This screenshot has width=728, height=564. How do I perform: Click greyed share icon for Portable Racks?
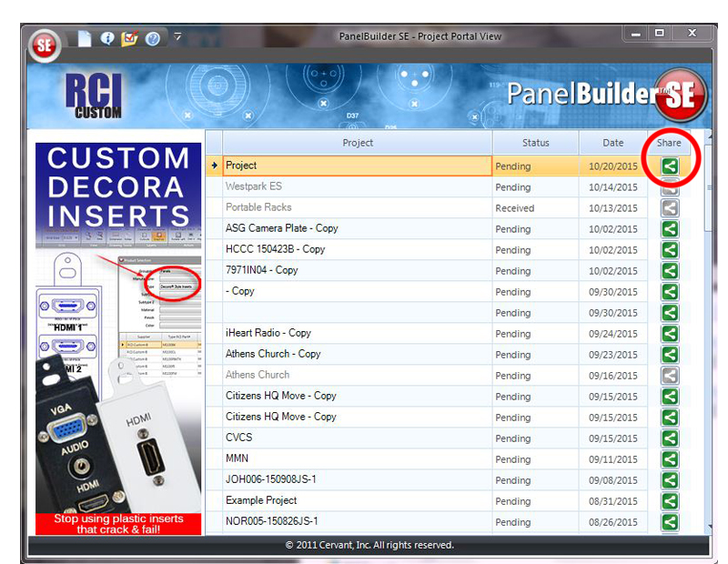click(x=670, y=208)
